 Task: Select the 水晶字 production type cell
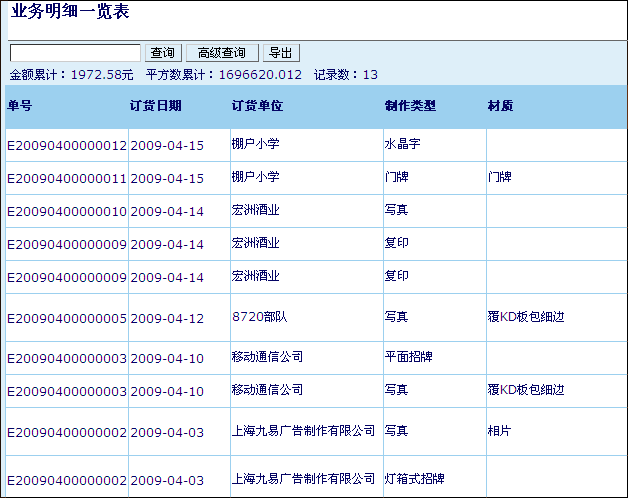click(402, 144)
